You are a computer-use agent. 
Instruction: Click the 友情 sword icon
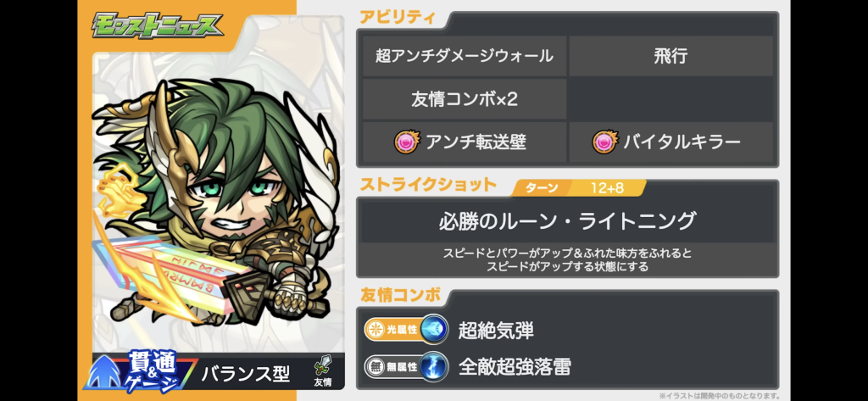[321, 372]
